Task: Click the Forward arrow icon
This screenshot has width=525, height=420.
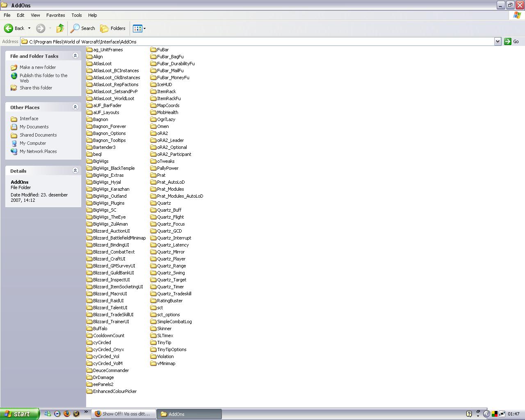Action: tap(40, 28)
